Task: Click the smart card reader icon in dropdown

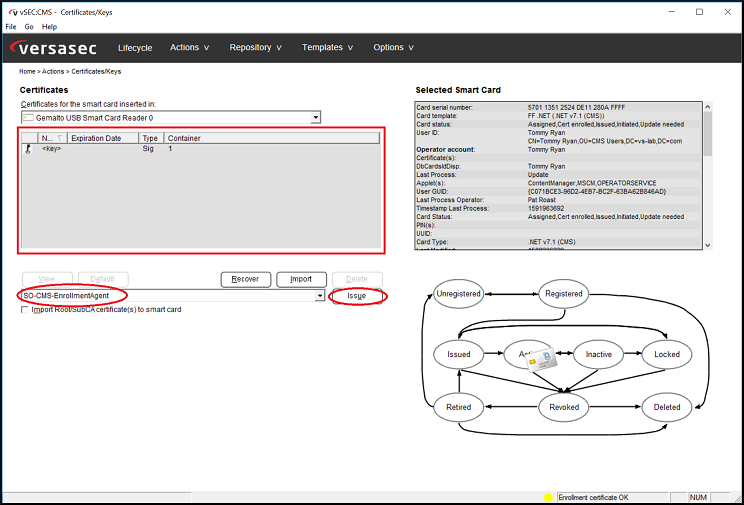Action: point(28,118)
